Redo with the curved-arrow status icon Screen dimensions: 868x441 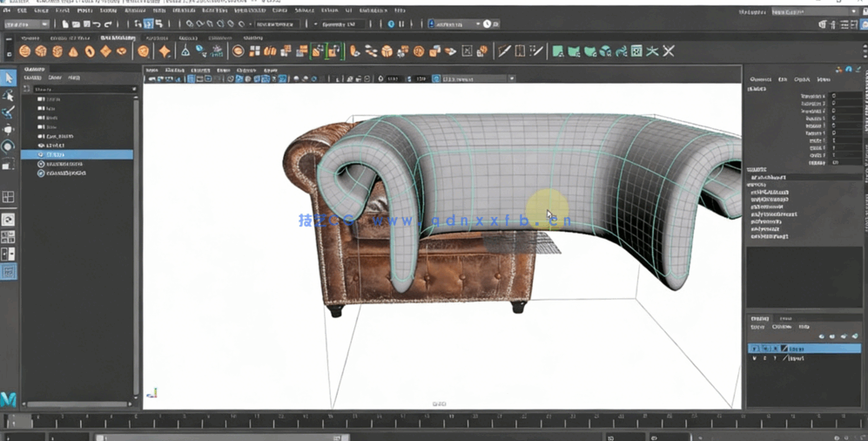(x=107, y=24)
